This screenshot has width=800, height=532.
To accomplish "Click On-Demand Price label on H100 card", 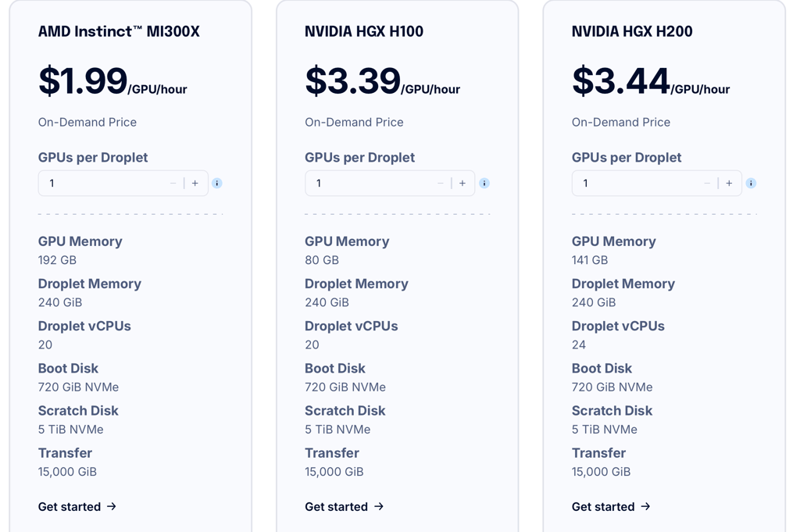I will pyautogui.click(x=354, y=123).
